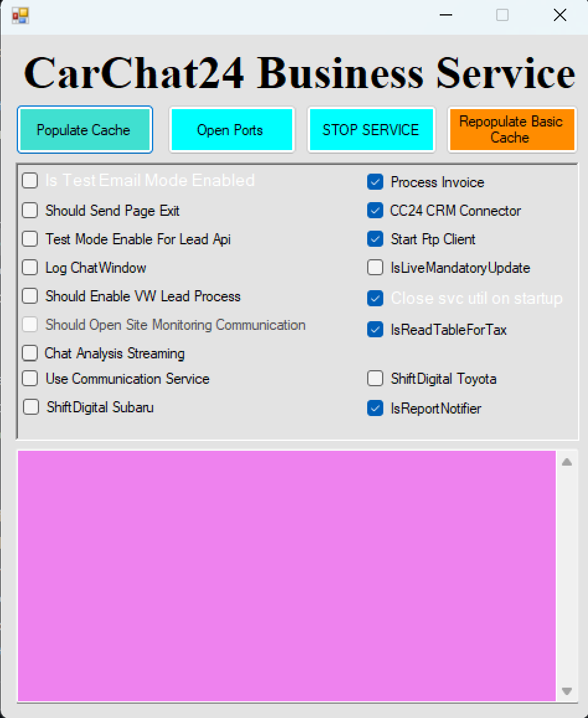Click the Repopulate Basic Cache button
Image resolution: width=588 pixels, height=718 pixels.
pyautogui.click(x=512, y=130)
